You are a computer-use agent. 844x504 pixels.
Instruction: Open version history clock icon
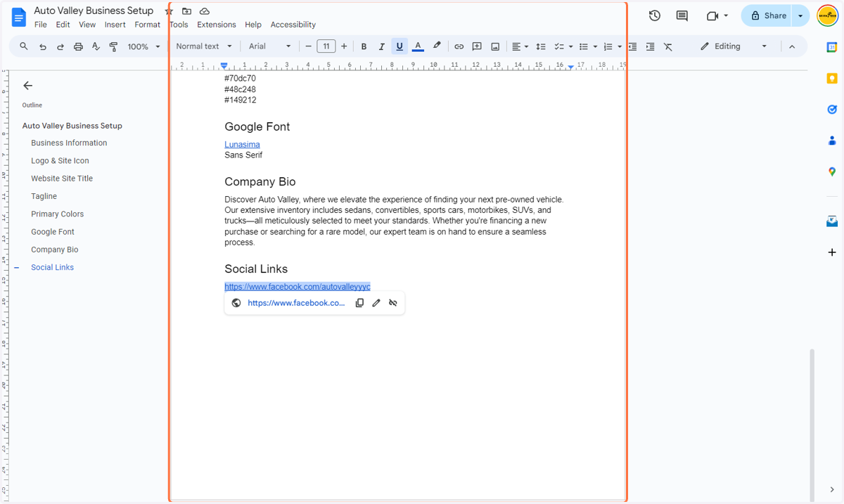(654, 15)
